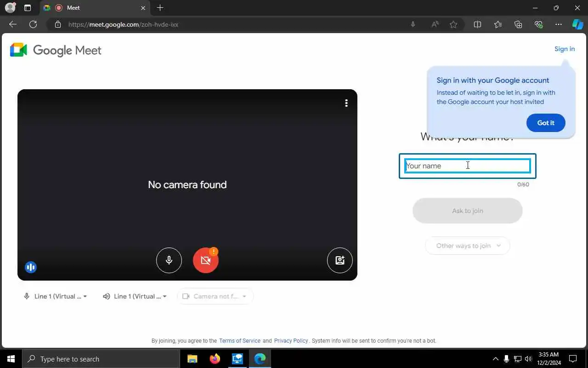
Task: Launch Firefox from the taskbar
Action: pos(215,359)
